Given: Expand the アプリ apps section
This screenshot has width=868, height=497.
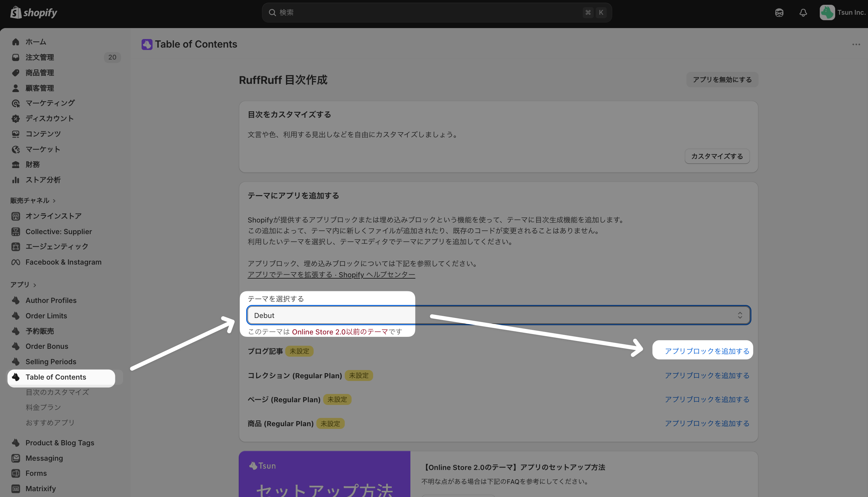Looking at the screenshot, I should tap(23, 284).
